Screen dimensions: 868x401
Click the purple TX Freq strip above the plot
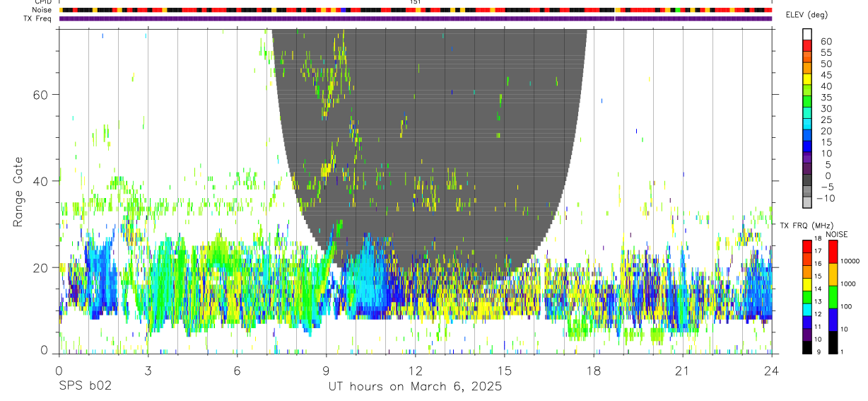(416, 18)
